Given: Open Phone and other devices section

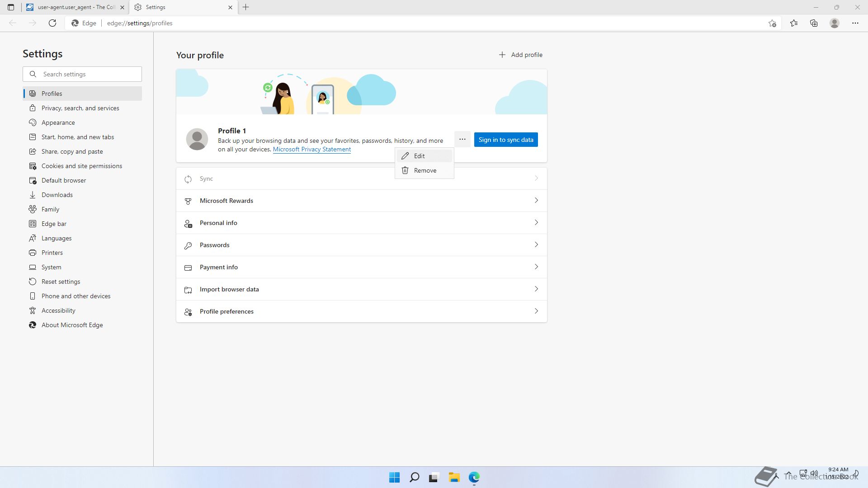Looking at the screenshot, I should (82, 296).
